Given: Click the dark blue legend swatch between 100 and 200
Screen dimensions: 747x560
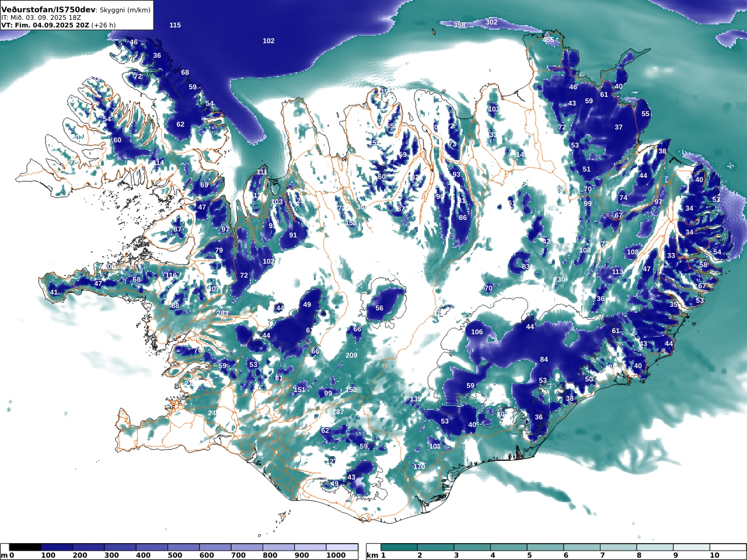Looking at the screenshot, I should click(x=57, y=547).
